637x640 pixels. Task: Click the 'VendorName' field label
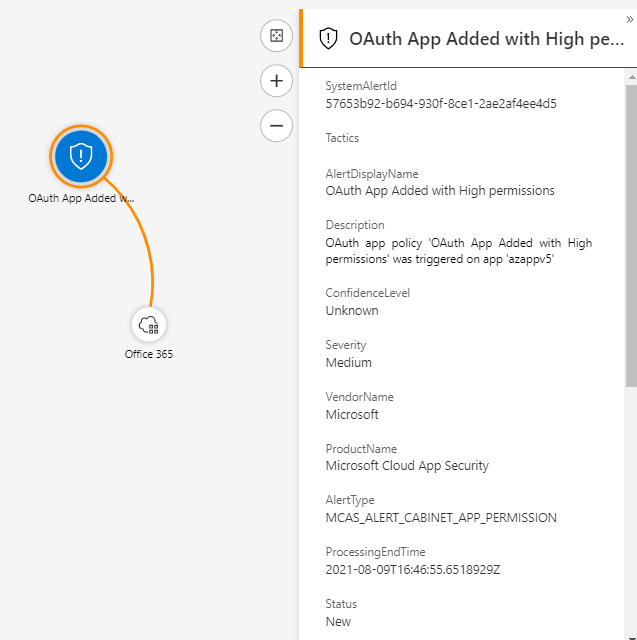[x=359, y=397]
